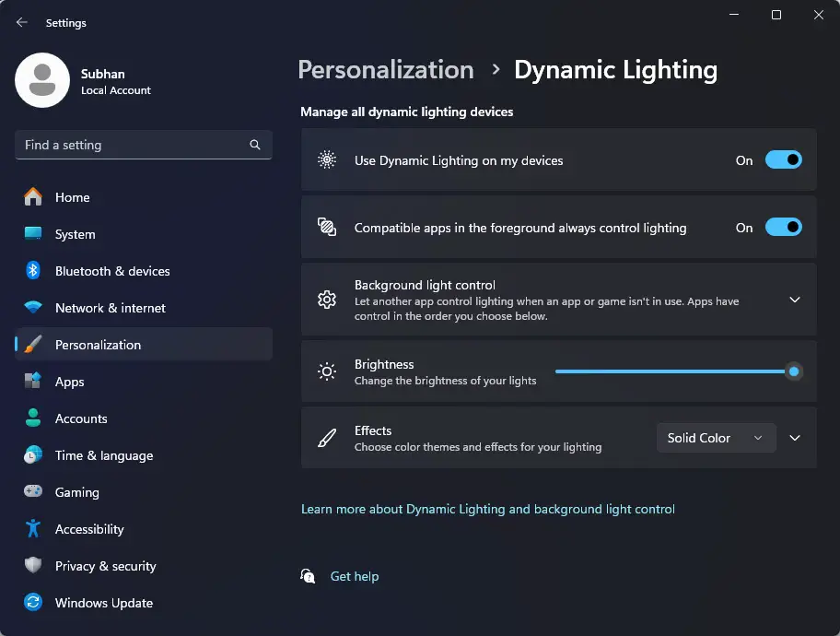This screenshot has height=636, width=840.
Task: Click the System monitor icon
Action: tap(33, 233)
